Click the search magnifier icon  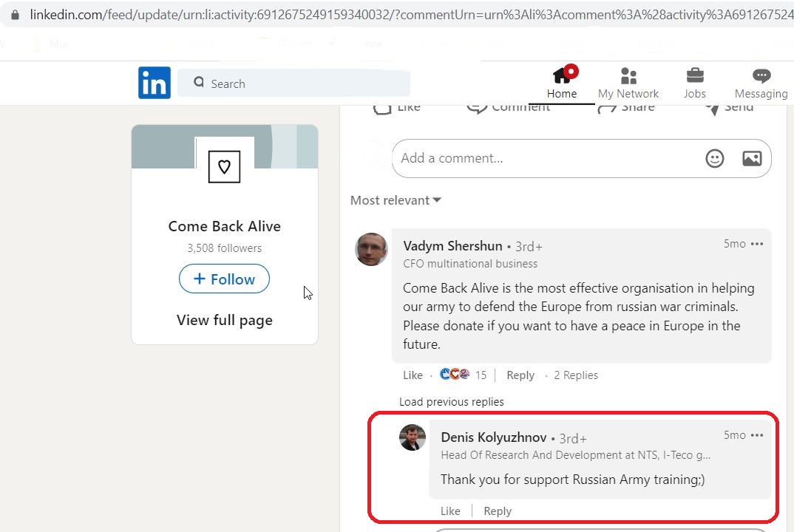pyautogui.click(x=199, y=82)
